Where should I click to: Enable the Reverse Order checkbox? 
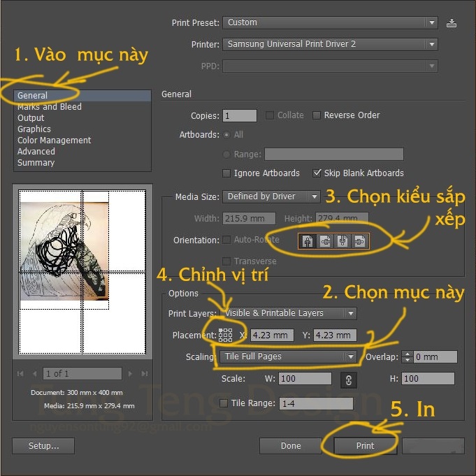[x=317, y=115]
